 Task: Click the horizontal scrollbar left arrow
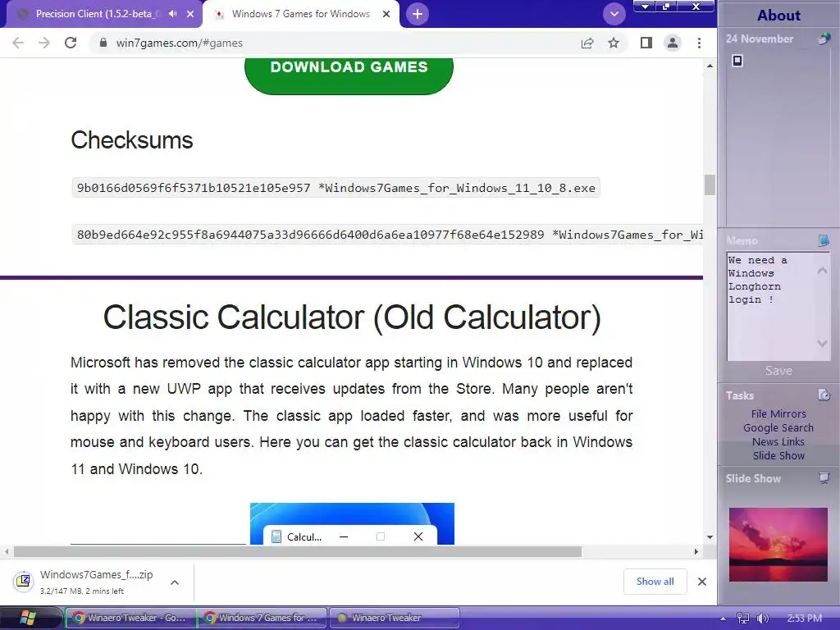click(x=7, y=551)
